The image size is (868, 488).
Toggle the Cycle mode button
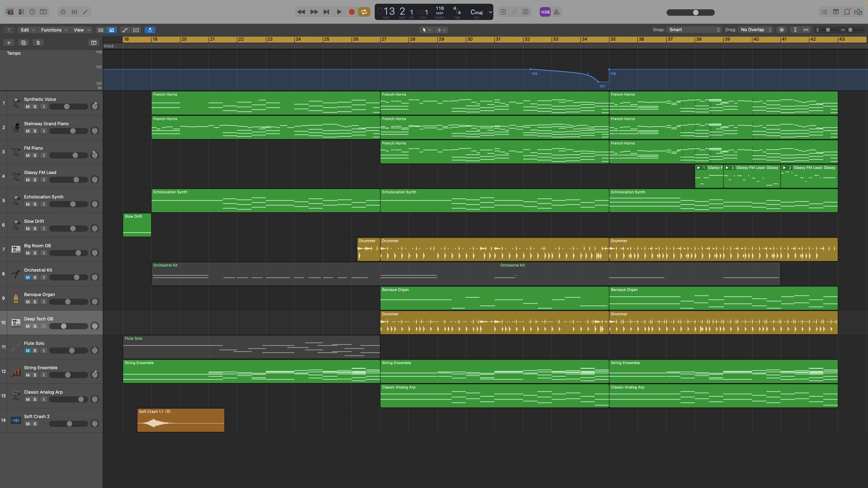tap(364, 12)
